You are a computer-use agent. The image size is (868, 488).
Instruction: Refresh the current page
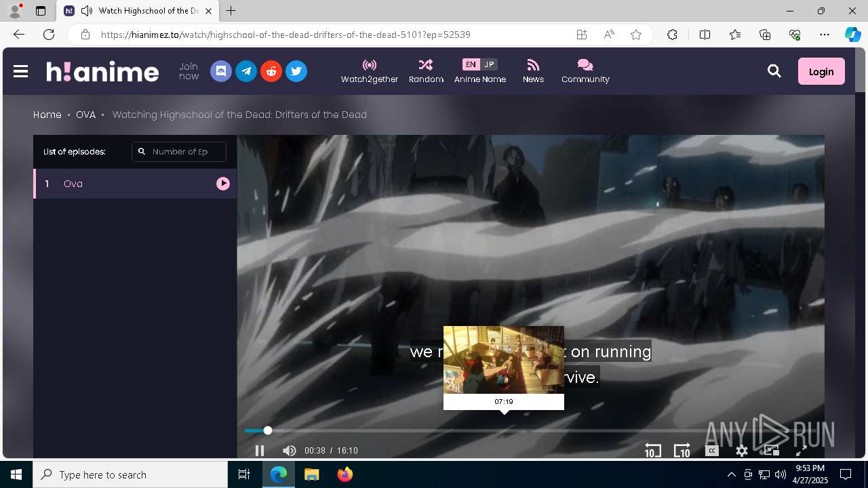49,35
